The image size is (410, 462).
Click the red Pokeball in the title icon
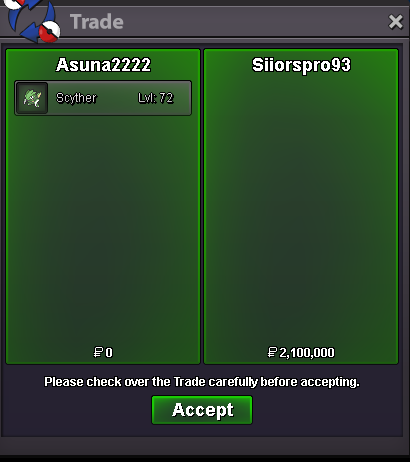(x=49, y=32)
